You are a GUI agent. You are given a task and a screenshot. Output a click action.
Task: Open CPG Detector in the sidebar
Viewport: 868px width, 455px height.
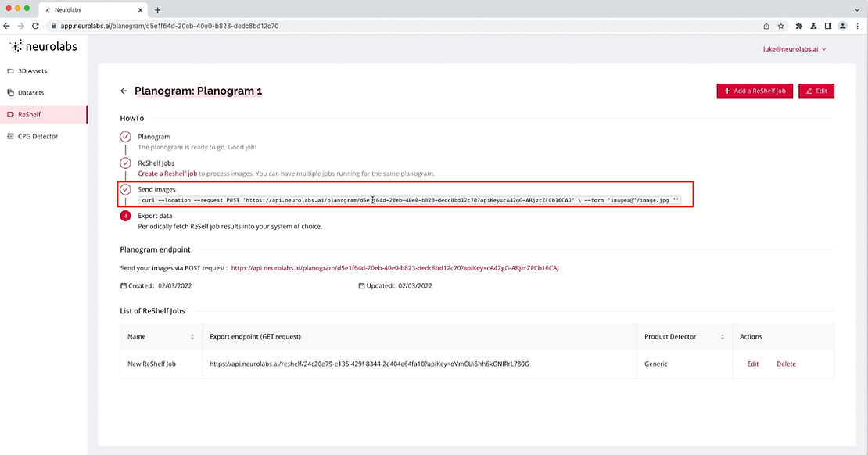point(43,136)
